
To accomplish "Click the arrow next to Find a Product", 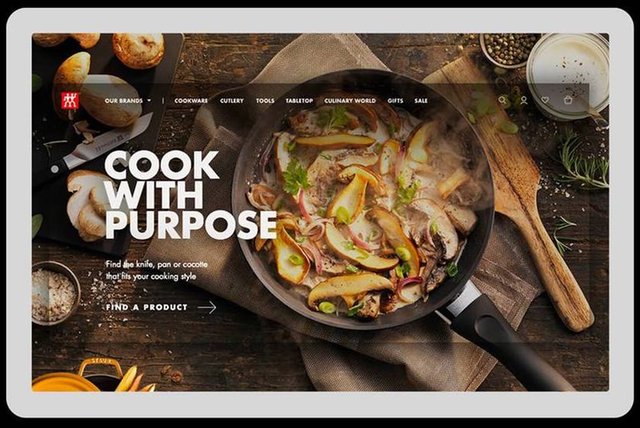I will tap(207, 307).
